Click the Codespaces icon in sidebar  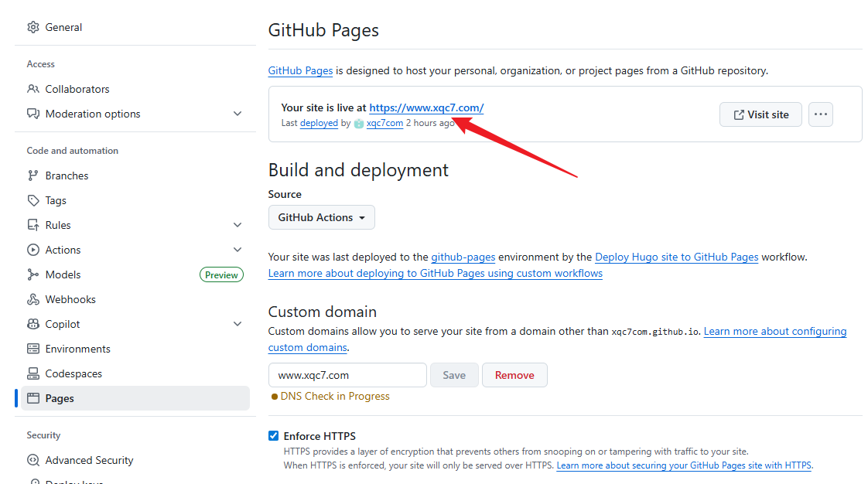pos(33,373)
